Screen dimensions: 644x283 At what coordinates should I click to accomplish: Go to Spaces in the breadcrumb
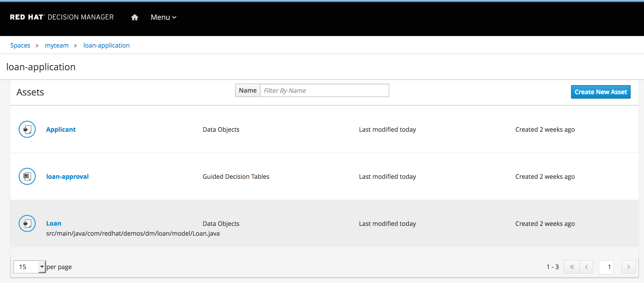click(20, 46)
